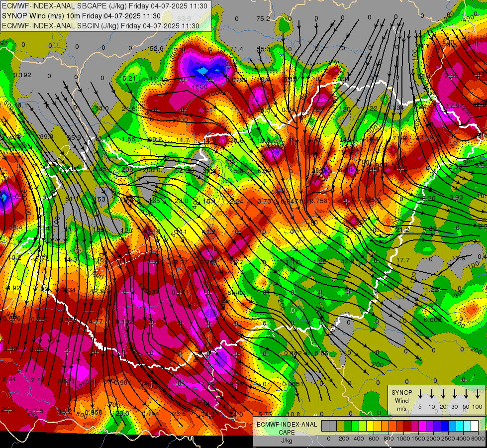Click the map value '3.93'
This screenshot has width=487, height=448.
tap(456, 197)
